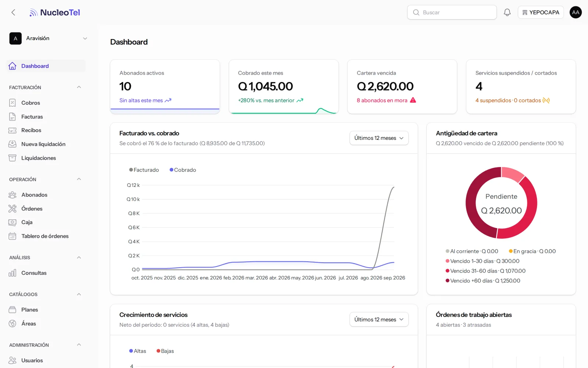
Task: Click the back arrow icon
Action: (13, 13)
